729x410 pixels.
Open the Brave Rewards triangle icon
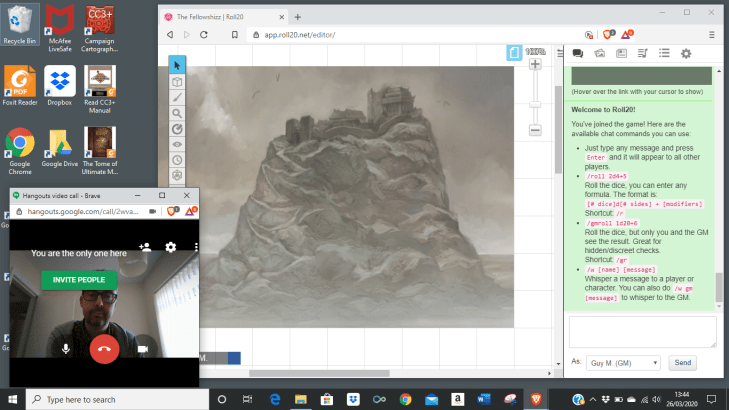click(627, 34)
